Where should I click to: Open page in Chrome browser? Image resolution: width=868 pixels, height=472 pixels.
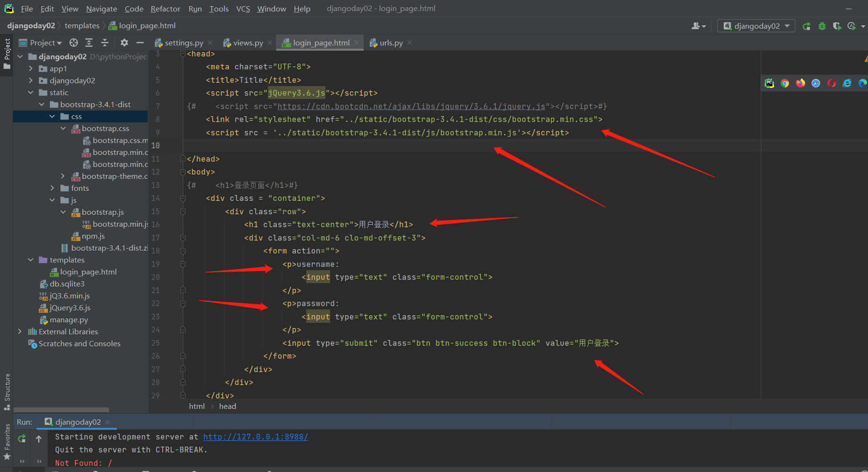[x=785, y=83]
